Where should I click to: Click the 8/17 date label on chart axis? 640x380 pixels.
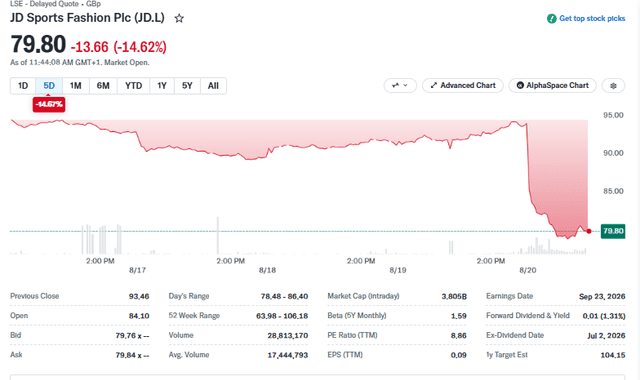138,270
